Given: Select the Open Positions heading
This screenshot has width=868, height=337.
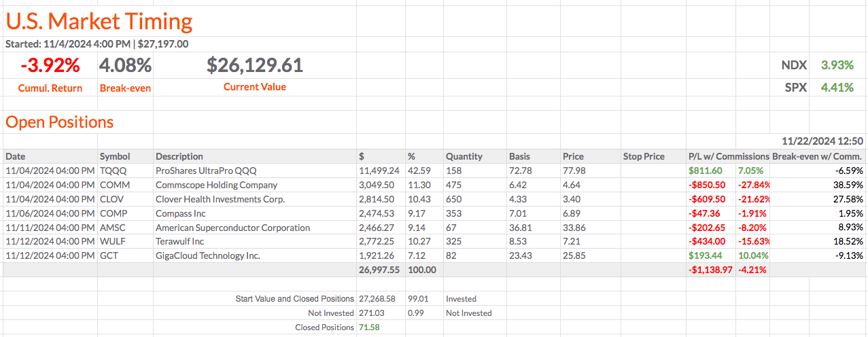Looking at the screenshot, I should pos(60,122).
